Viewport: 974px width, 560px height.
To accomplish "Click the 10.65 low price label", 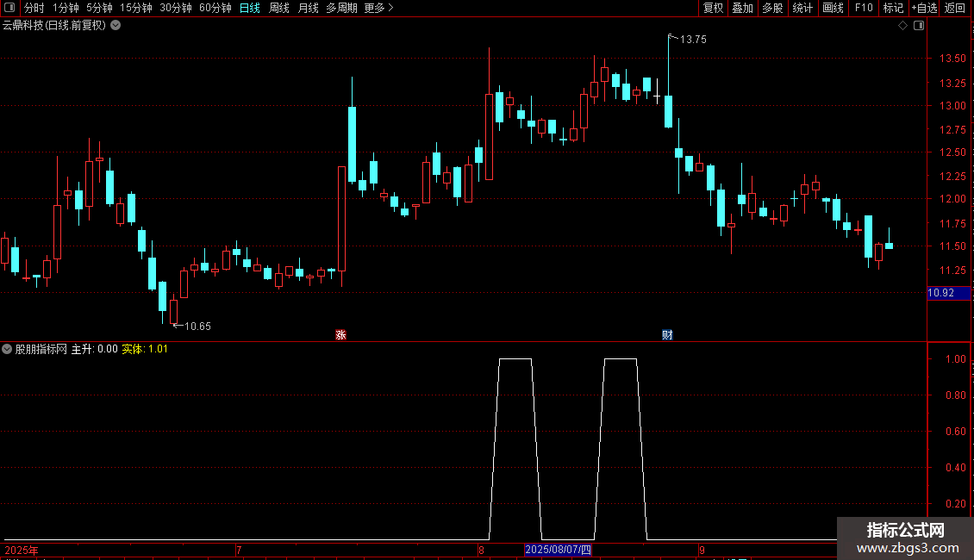I will click(x=197, y=326).
